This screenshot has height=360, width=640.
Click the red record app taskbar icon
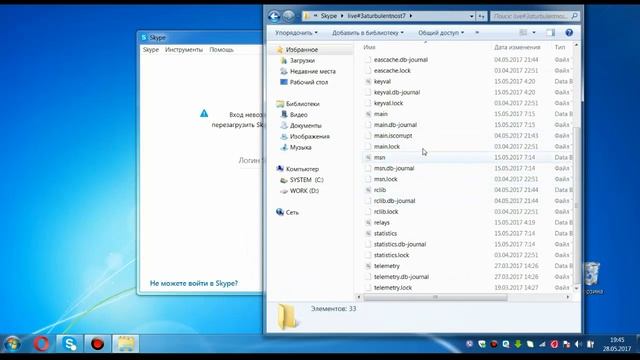pyautogui.click(x=97, y=344)
